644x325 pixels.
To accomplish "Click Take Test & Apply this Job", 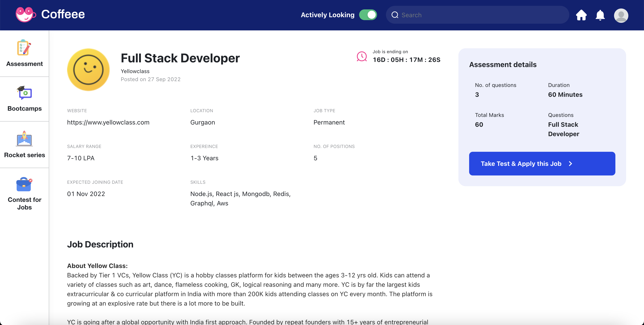I will (542, 164).
